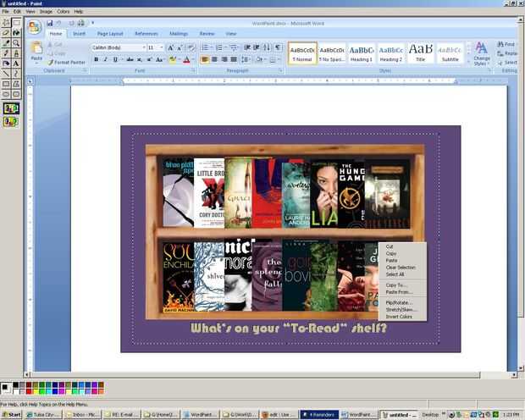Image resolution: width=525 pixels, height=420 pixels.
Task: Toggle Align Left in Word paragraph group
Action: (x=205, y=59)
